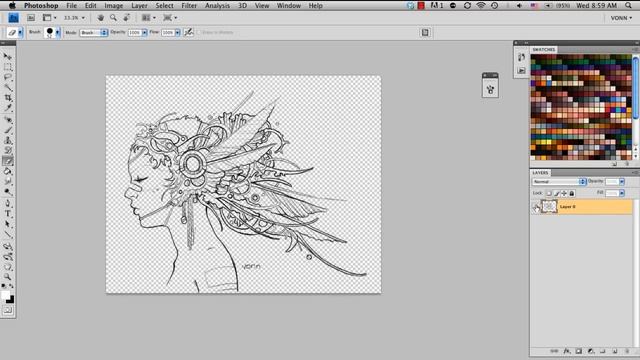Add a layer style with fx icon
Viewport: 640px width, 360px height.
pyautogui.click(x=567, y=351)
